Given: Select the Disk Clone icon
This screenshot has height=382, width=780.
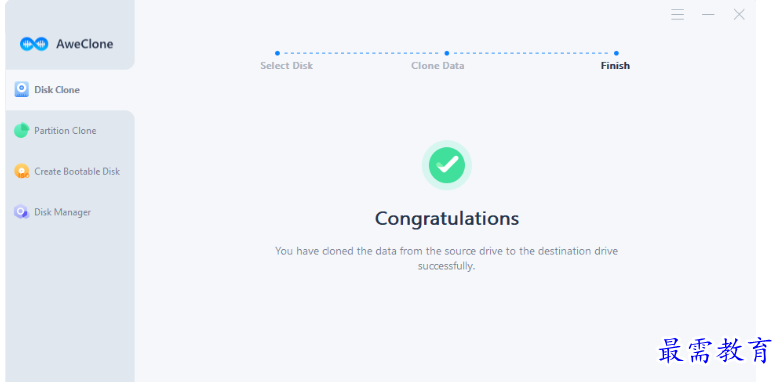Looking at the screenshot, I should 21,90.
